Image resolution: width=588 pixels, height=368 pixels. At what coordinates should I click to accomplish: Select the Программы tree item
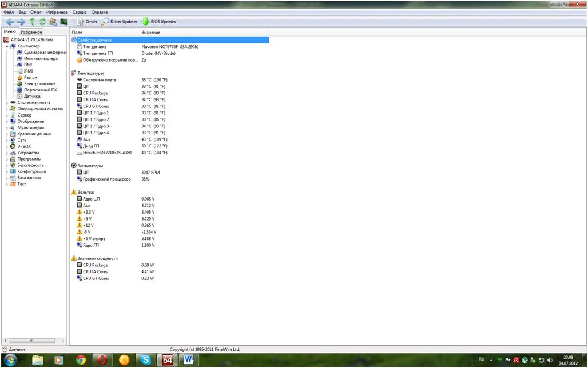pos(29,159)
